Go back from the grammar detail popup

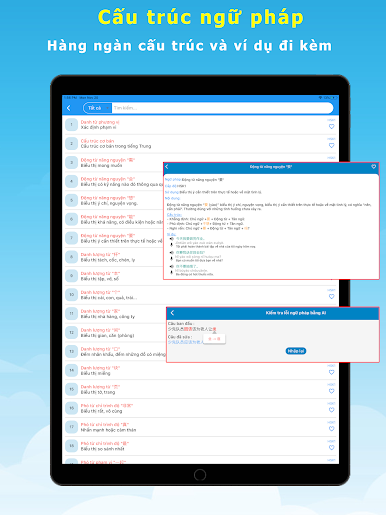pyautogui.click(x=167, y=167)
